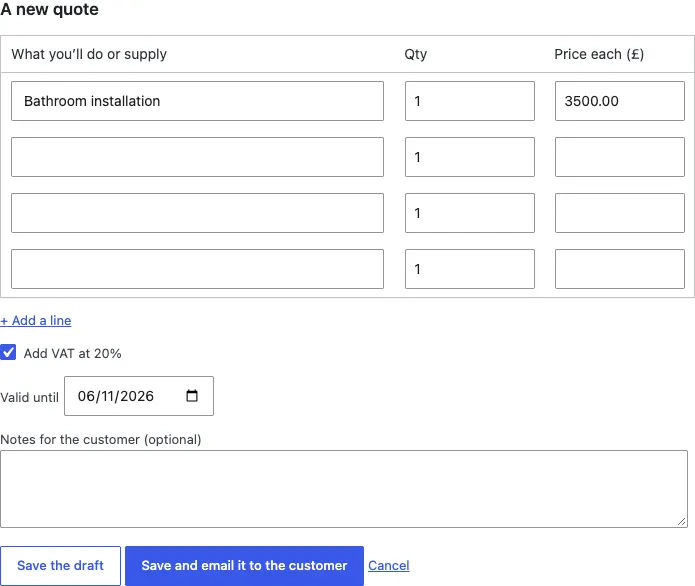Screen dimensions: 695x586
Task: Click Save the draft button
Action: 60,566
